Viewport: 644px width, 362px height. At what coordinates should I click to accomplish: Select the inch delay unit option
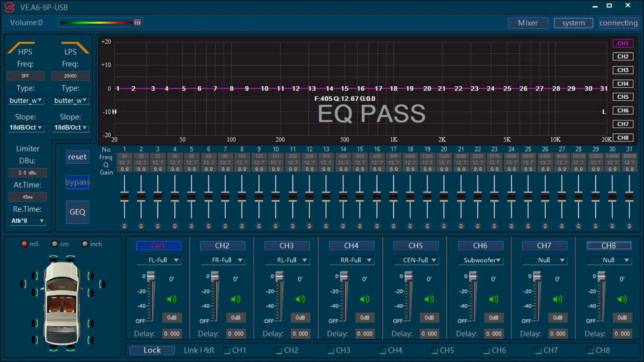pyautogui.click(x=85, y=244)
